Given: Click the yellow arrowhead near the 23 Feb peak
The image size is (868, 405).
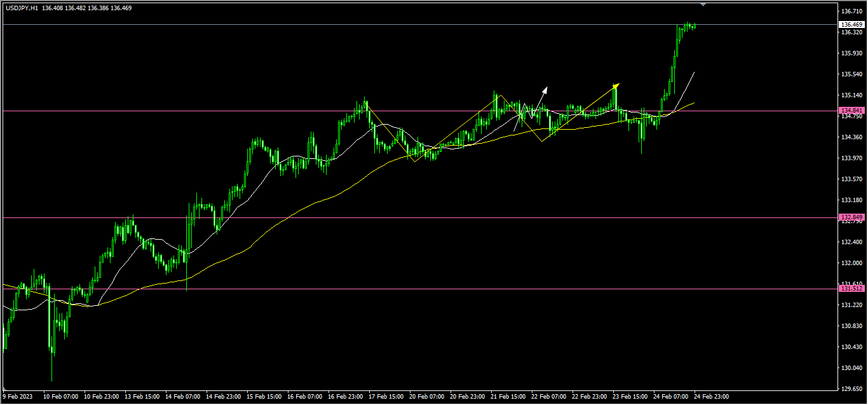Looking at the screenshot, I should (x=616, y=86).
